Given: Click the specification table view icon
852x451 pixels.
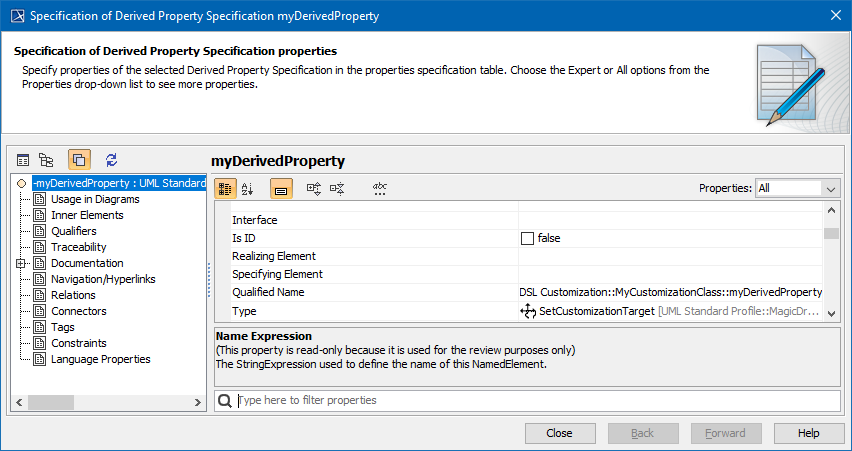Looking at the screenshot, I should click(x=23, y=160).
